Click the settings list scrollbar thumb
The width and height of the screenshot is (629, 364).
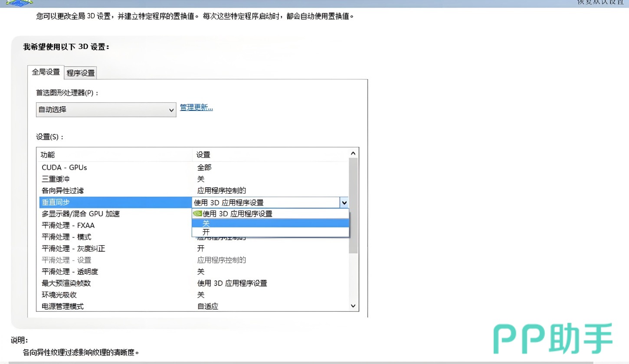pos(353,205)
